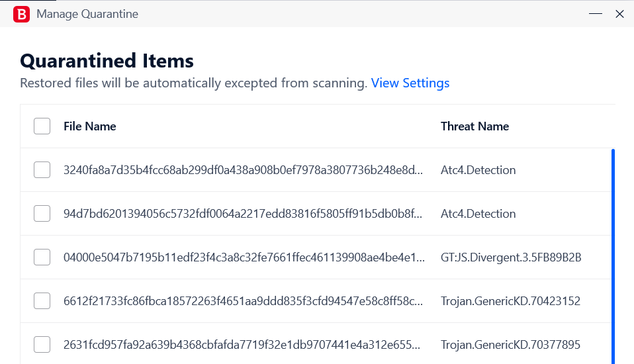Click threat name Trojan.GenericKD.70423152
The height and width of the screenshot is (364, 634).
click(510, 301)
